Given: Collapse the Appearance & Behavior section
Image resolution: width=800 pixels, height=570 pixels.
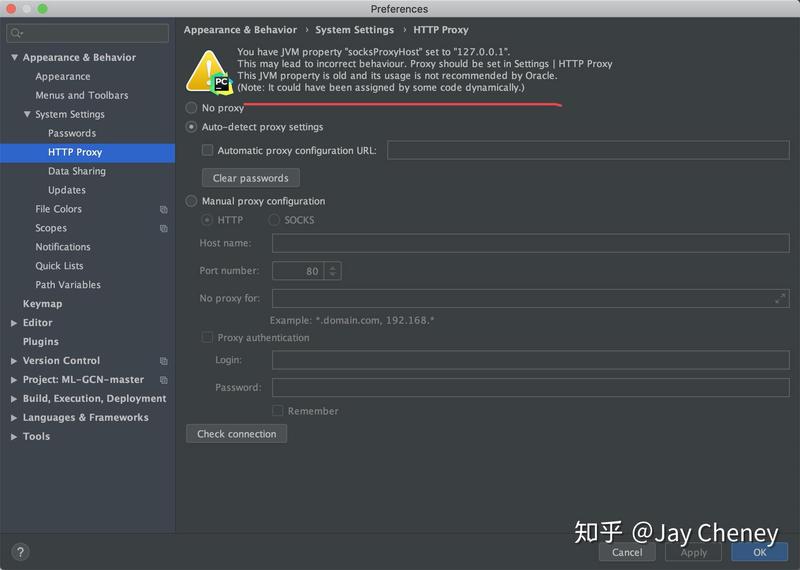Looking at the screenshot, I should 14,58.
